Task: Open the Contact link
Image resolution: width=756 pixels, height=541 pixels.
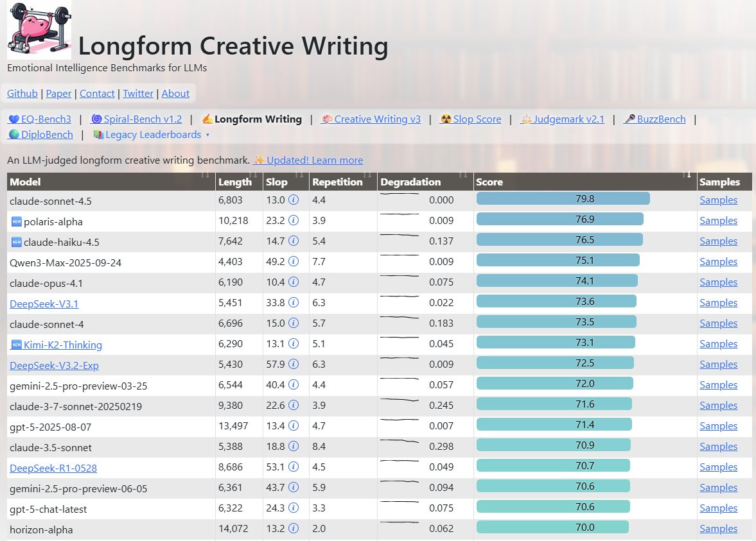Action: (97, 94)
